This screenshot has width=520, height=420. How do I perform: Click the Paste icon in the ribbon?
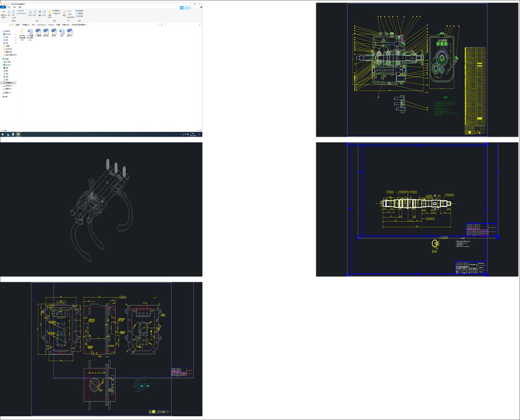[14, 12]
